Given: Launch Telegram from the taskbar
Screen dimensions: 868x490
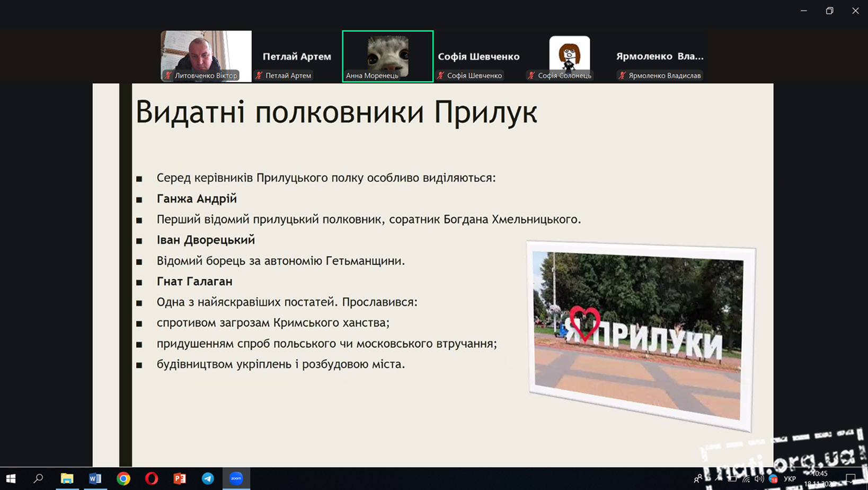Looking at the screenshot, I should pos(208,478).
